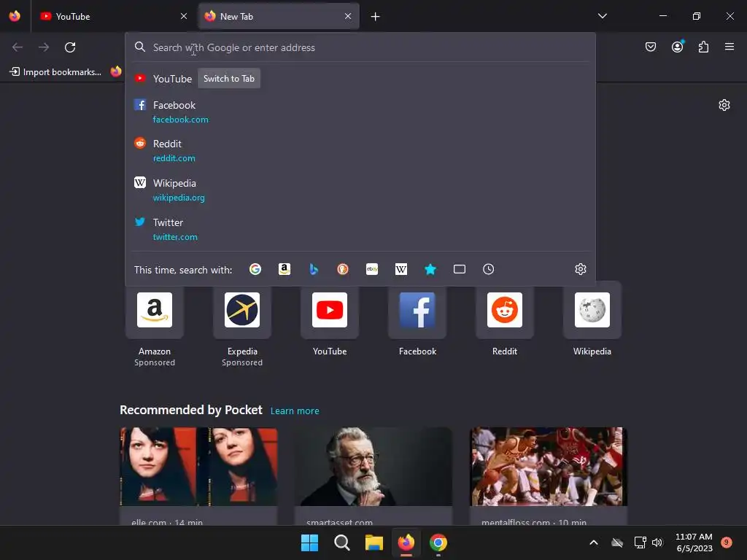Open the Extensions puzzle icon
The width and height of the screenshot is (747, 560).
coord(704,47)
